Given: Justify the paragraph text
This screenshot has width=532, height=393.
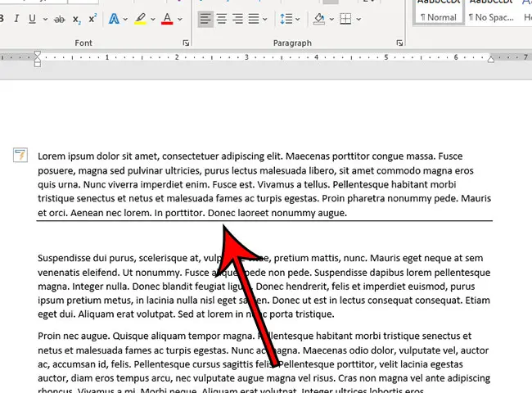Looking at the screenshot, I should 255,18.
